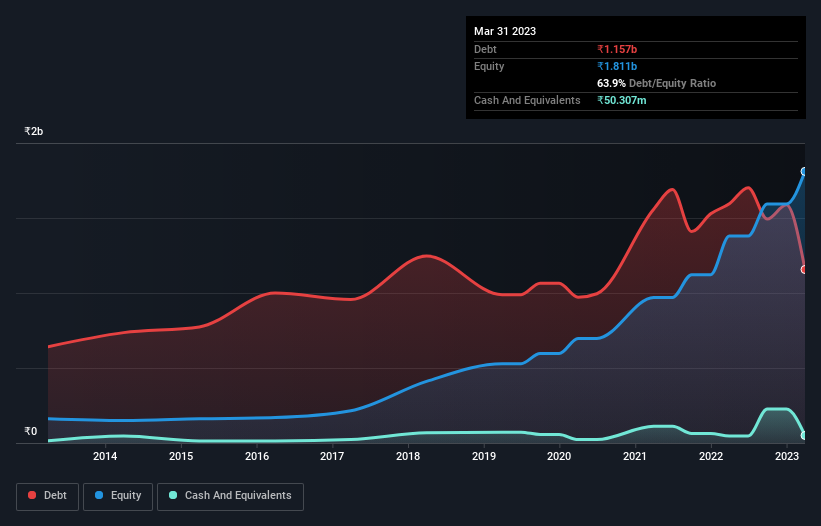Click the teal Cash And Equivalents legend dot
821x526 pixels.
(173, 495)
